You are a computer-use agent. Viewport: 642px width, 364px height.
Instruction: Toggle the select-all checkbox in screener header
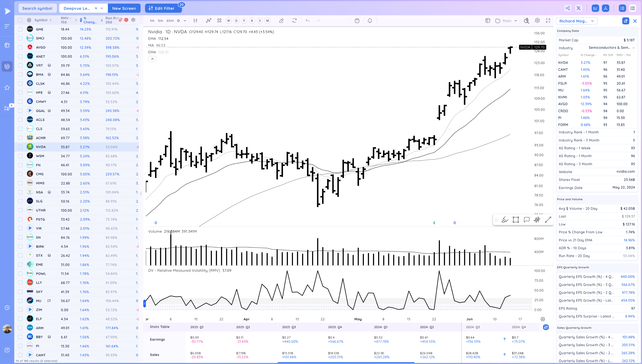click(20, 20)
